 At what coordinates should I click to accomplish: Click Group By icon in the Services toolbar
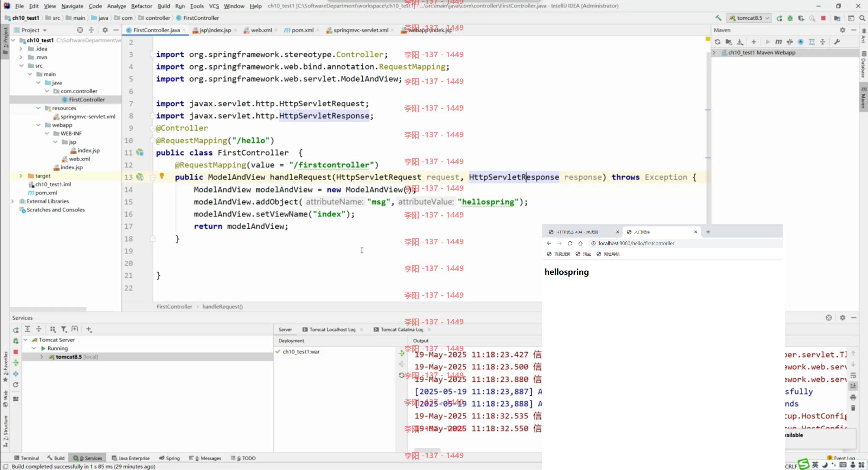click(53, 329)
